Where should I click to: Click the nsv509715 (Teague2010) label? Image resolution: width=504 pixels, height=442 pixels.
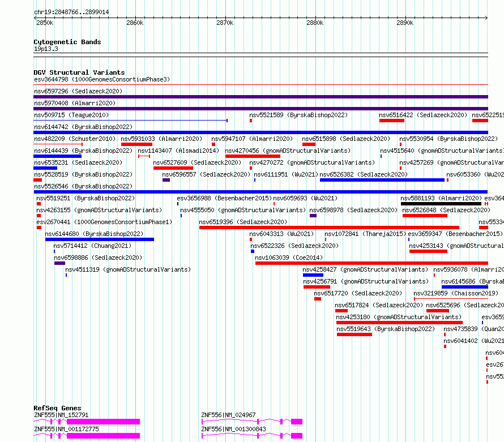tap(71, 115)
